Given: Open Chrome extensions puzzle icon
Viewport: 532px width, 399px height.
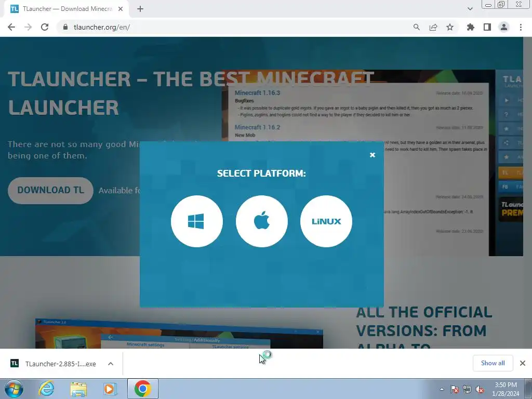Looking at the screenshot, I should 471,27.
